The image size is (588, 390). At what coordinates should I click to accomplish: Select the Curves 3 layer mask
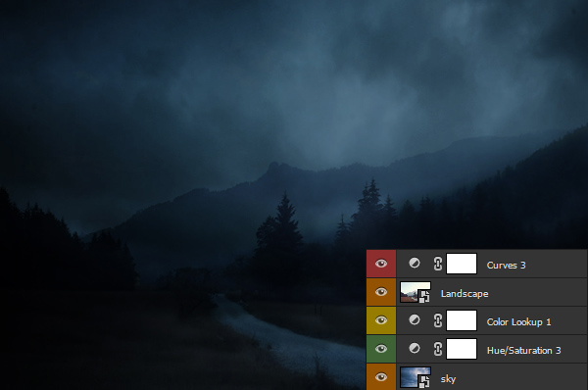pos(462,264)
